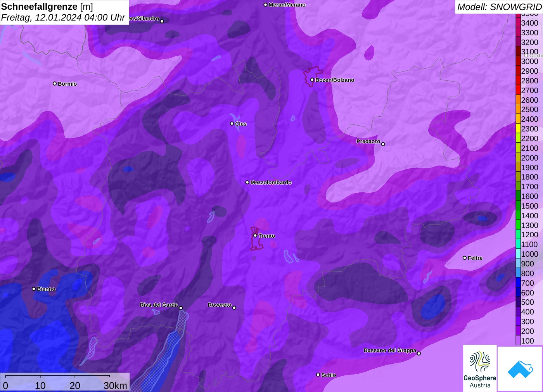Pick the 2300 m yellow legend swatch
The width and height of the screenshot is (543, 392).
point(518,129)
